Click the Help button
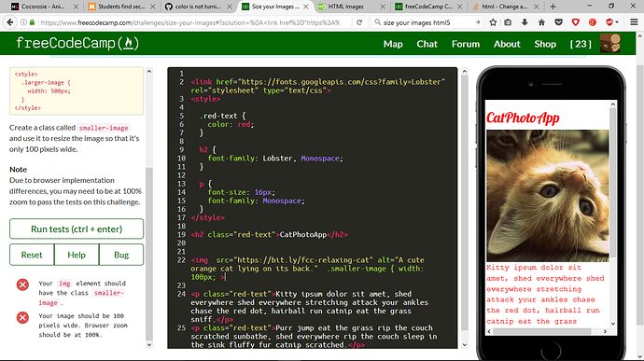The height and width of the screenshot is (361, 644). point(77,255)
